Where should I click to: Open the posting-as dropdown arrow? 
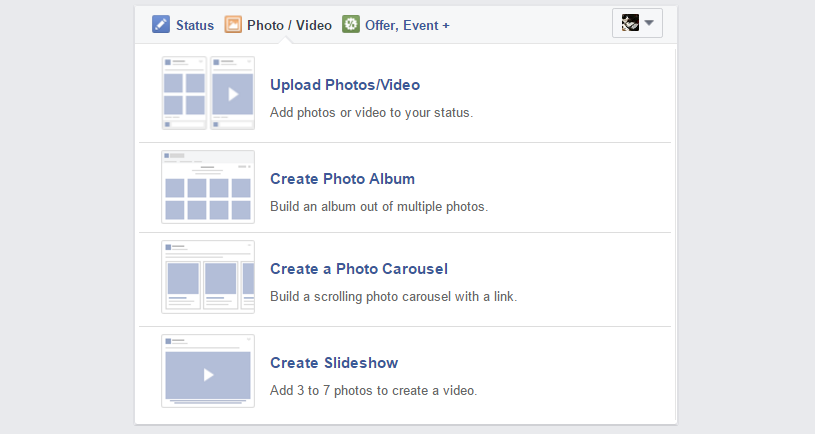(x=649, y=23)
